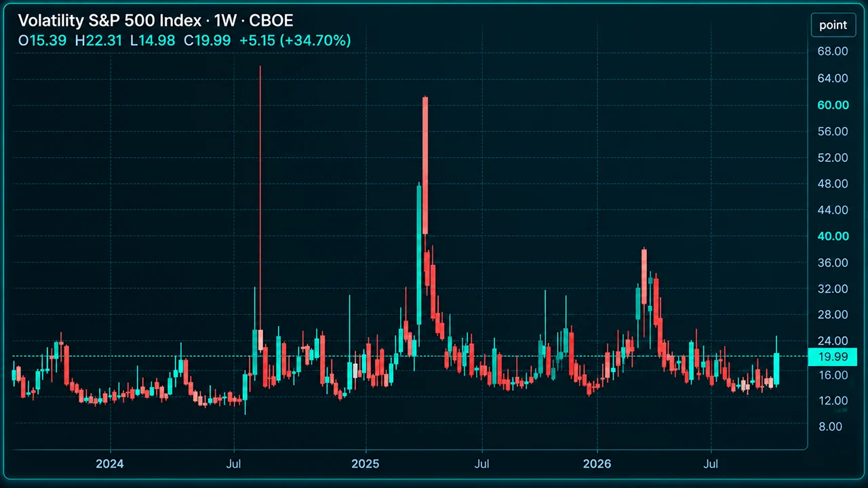Click the 12.00 price axis label
This screenshot has height=488, width=868.
click(832, 401)
